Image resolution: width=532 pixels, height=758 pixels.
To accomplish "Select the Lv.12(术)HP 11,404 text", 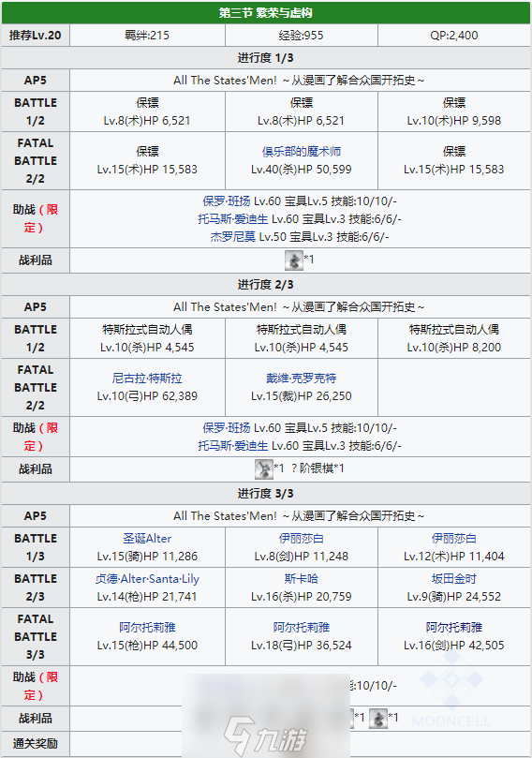I will [x=453, y=557].
